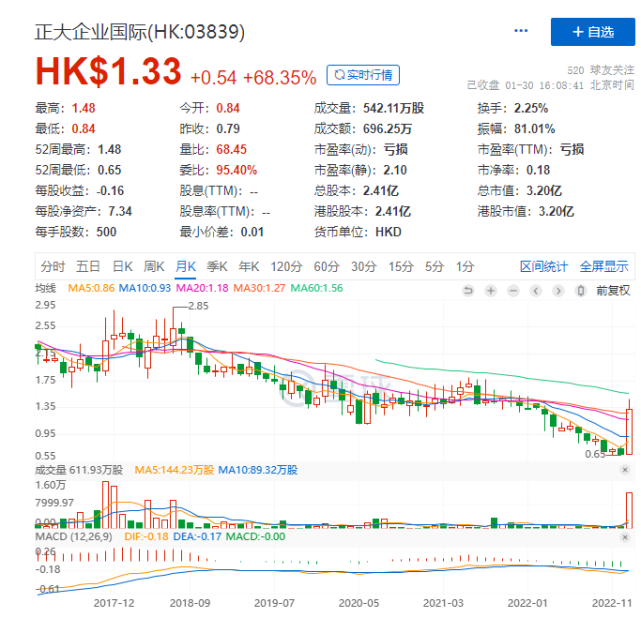
Task: Select the 周K weekly chart tab
Action: pos(154,266)
